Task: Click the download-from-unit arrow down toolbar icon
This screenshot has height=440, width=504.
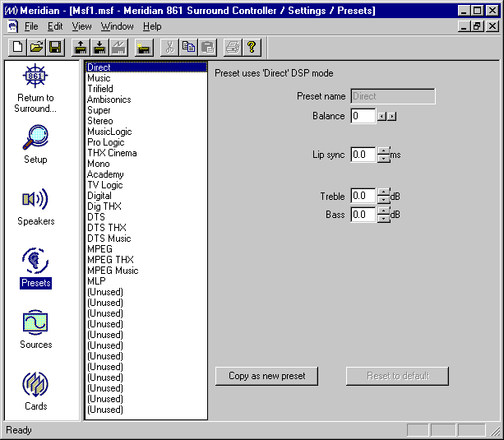Action: click(99, 48)
